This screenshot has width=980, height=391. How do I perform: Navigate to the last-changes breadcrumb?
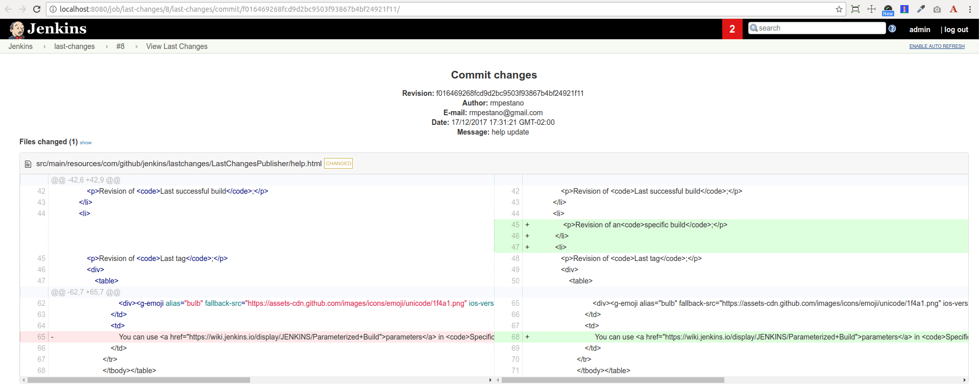point(75,46)
